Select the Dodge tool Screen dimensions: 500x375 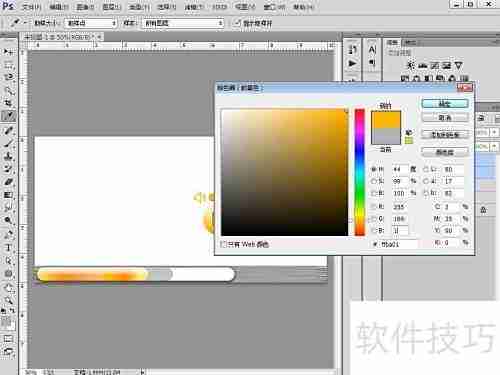pyautogui.click(x=8, y=220)
